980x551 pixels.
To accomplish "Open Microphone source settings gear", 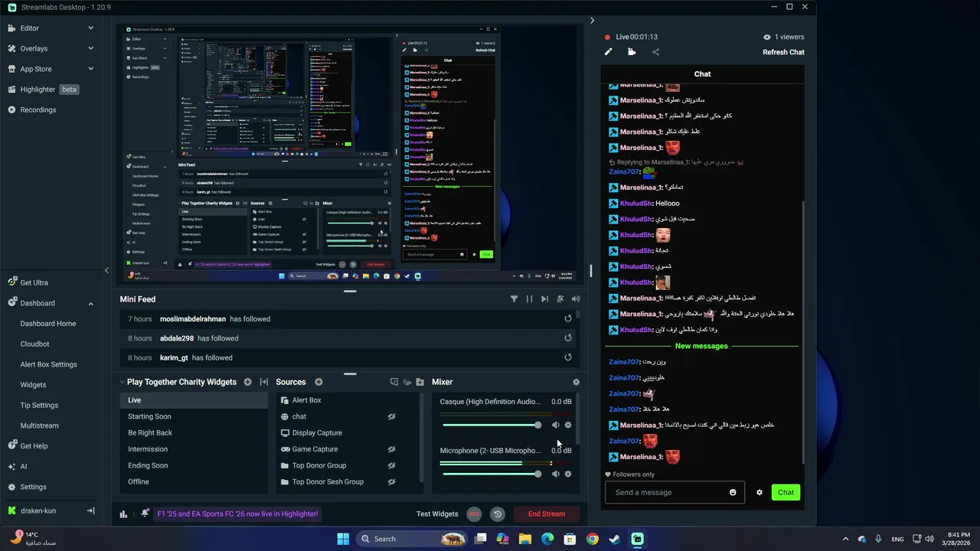I will 568,474.
